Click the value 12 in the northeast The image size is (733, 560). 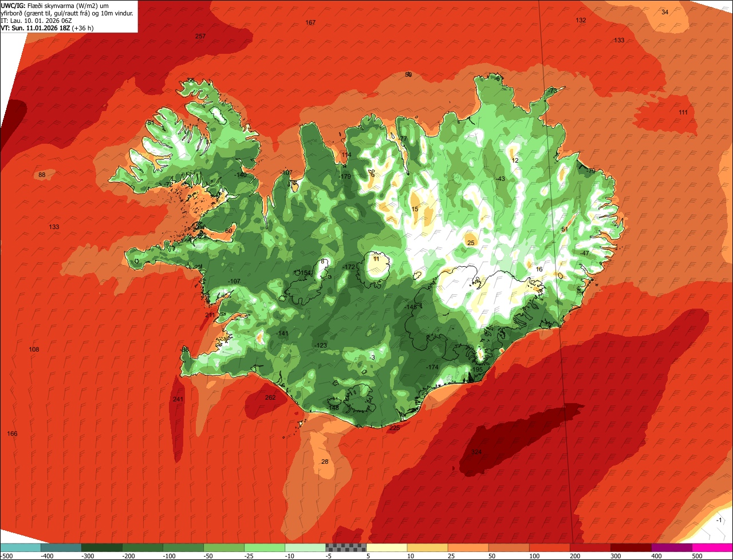click(x=515, y=161)
